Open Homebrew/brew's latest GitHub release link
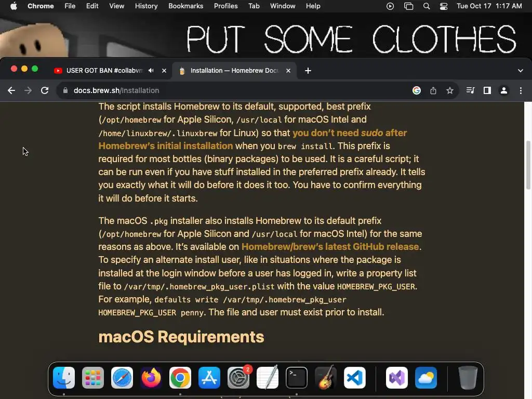 (330, 247)
